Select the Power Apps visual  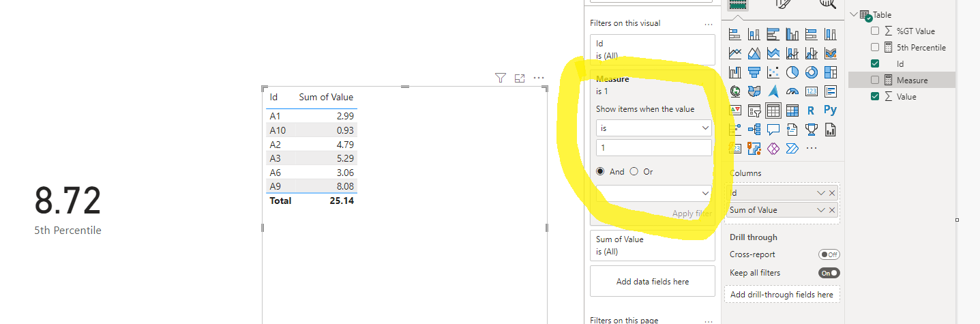point(773,148)
